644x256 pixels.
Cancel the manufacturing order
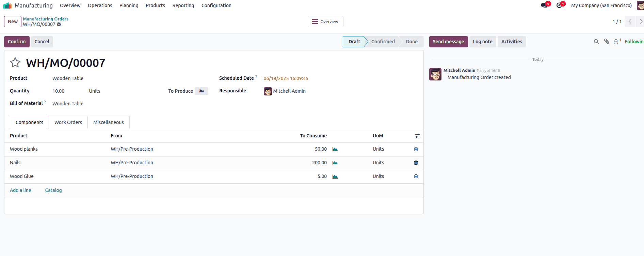coord(42,42)
